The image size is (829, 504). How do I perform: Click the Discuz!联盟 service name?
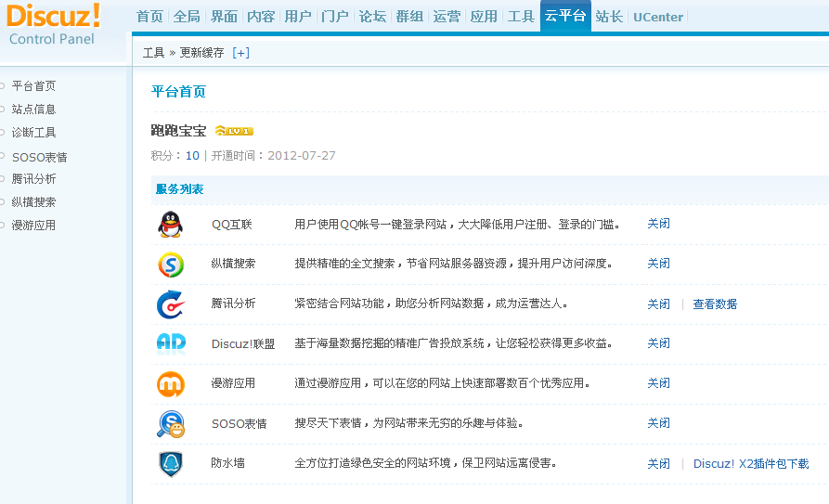click(x=243, y=343)
